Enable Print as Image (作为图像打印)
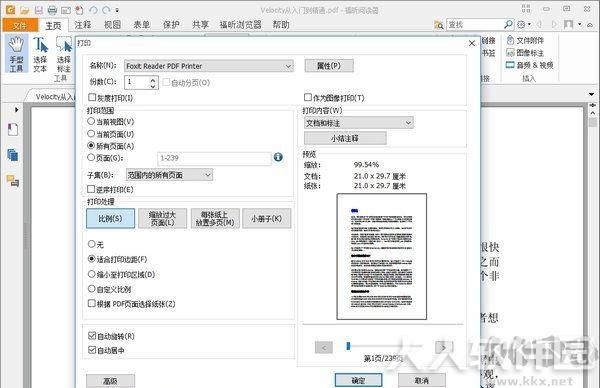Viewport: 600px width, 388px height. point(334,98)
